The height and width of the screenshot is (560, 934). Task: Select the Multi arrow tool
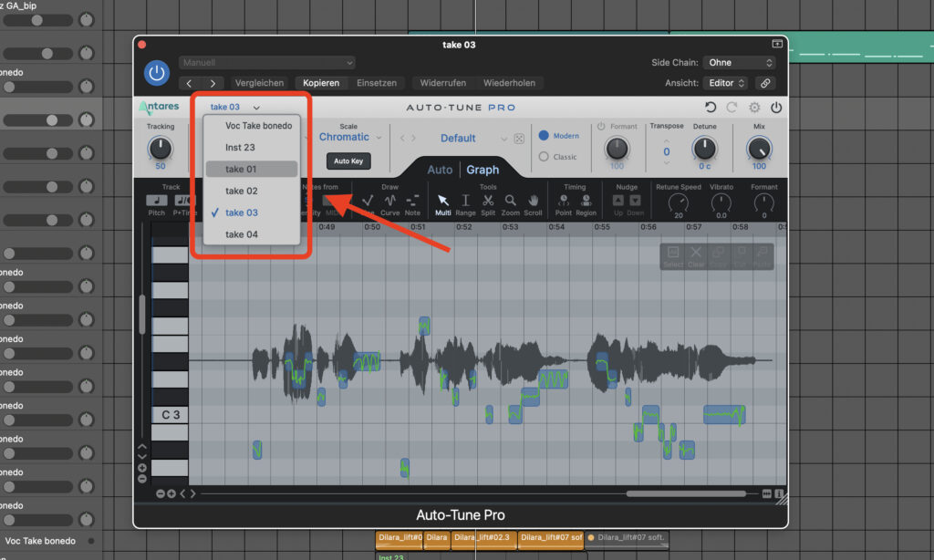coord(442,201)
